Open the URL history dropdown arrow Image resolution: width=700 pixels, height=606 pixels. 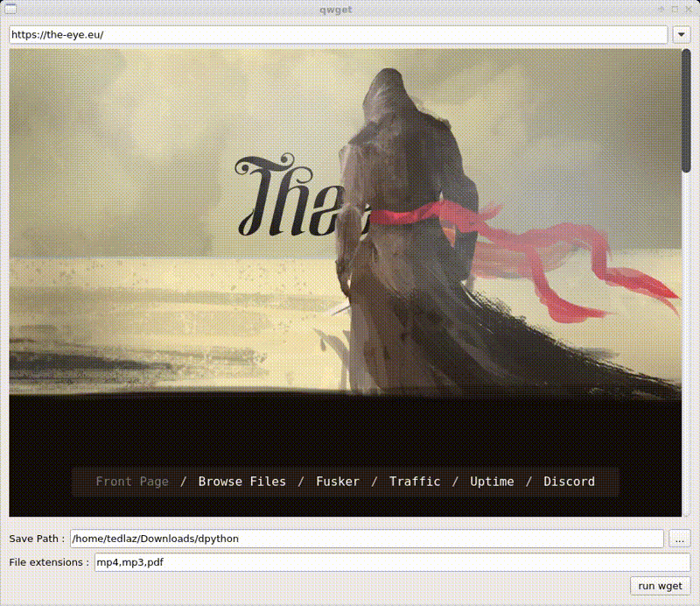tap(682, 34)
